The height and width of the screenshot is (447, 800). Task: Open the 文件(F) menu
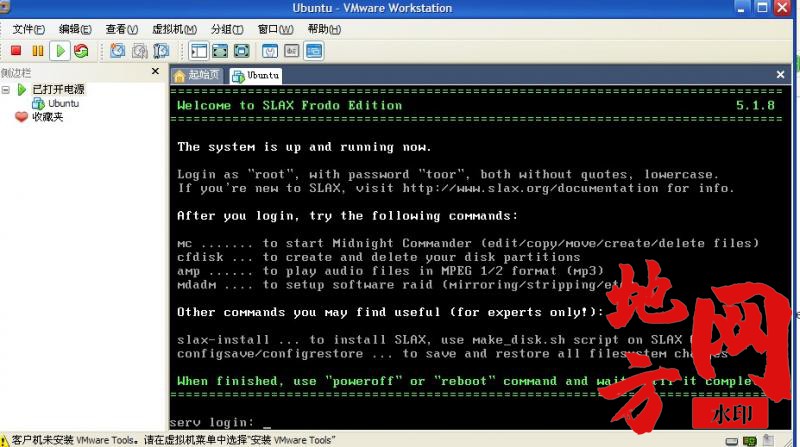click(29, 29)
